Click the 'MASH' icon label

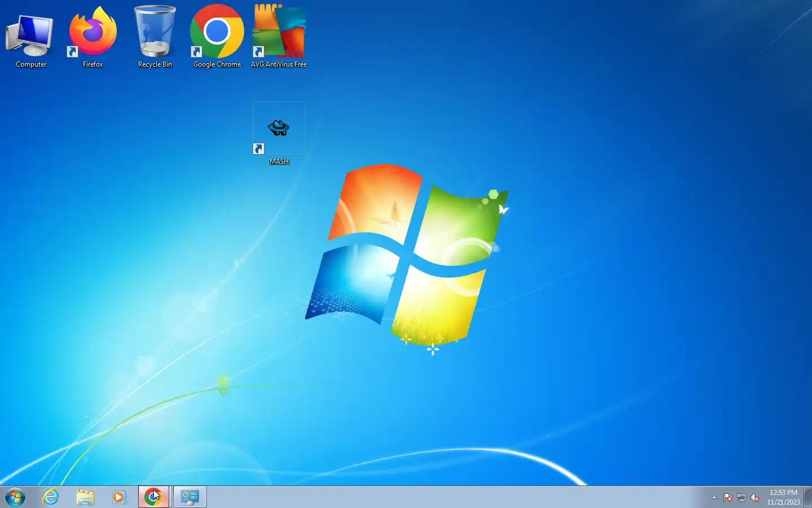point(279,161)
